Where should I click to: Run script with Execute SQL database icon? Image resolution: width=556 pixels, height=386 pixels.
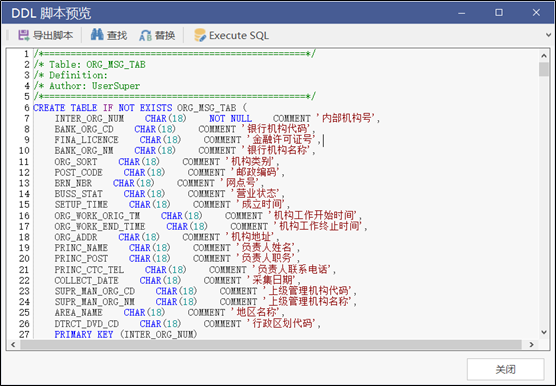coord(200,35)
